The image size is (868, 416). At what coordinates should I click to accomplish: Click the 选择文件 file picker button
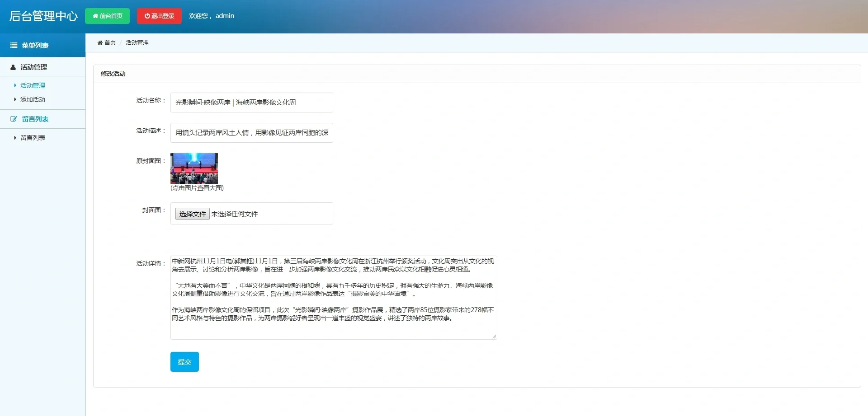[192, 213]
